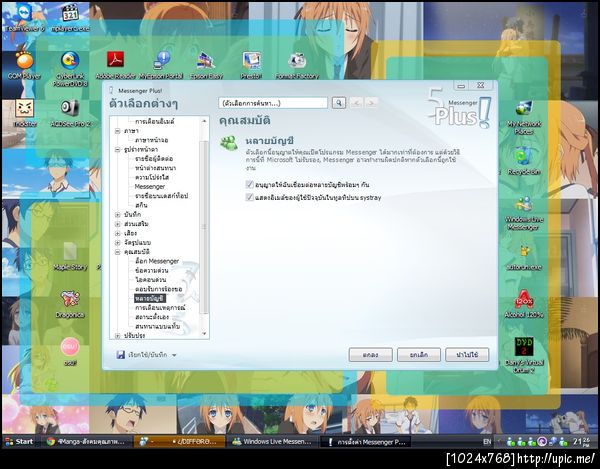The height and width of the screenshot is (469, 600).
Task: Switch to the Chrome 4Manga taskbar button
Action: click(x=87, y=441)
